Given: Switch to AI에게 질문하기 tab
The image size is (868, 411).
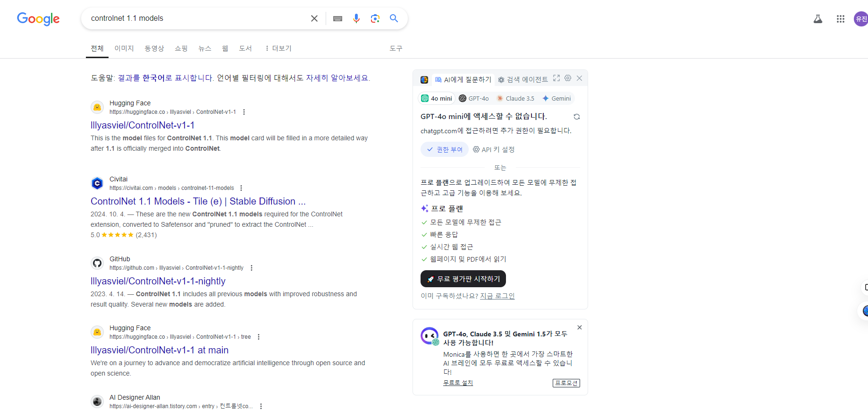Looking at the screenshot, I should coord(463,80).
